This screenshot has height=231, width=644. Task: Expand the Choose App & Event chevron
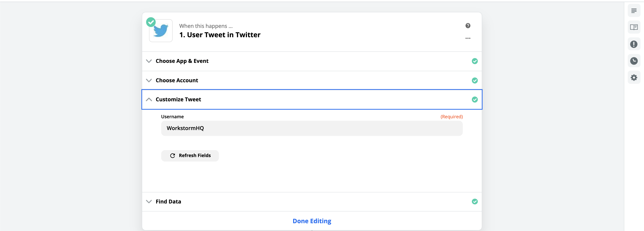(149, 61)
